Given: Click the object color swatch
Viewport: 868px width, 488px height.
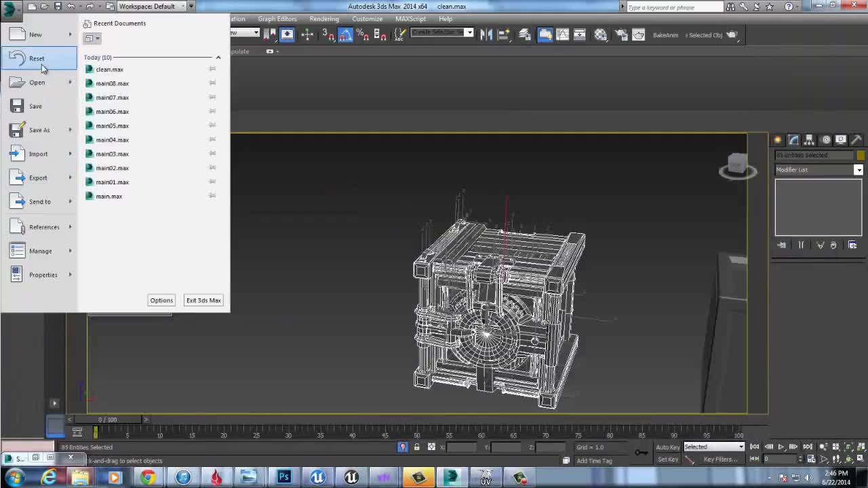Looking at the screenshot, I should coord(860,155).
